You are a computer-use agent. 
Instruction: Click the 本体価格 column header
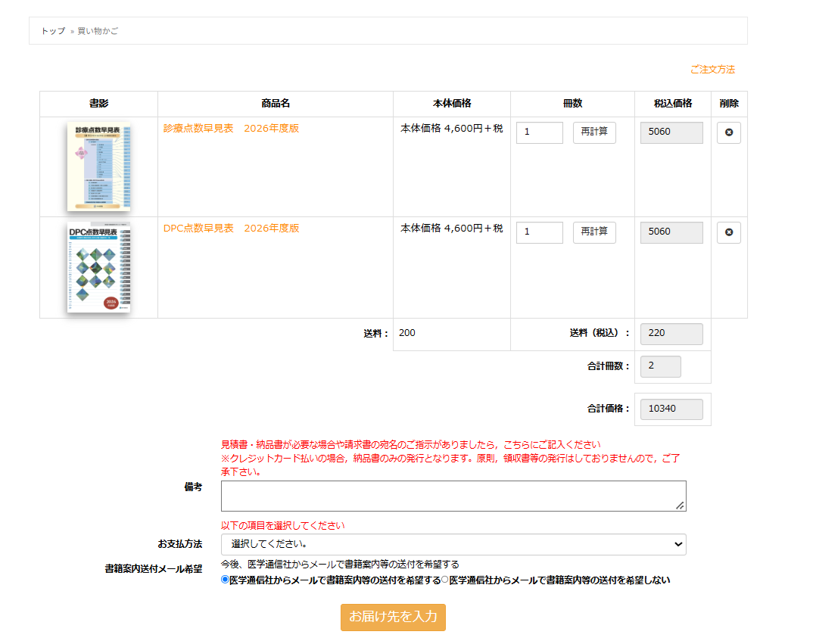tap(452, 104)
